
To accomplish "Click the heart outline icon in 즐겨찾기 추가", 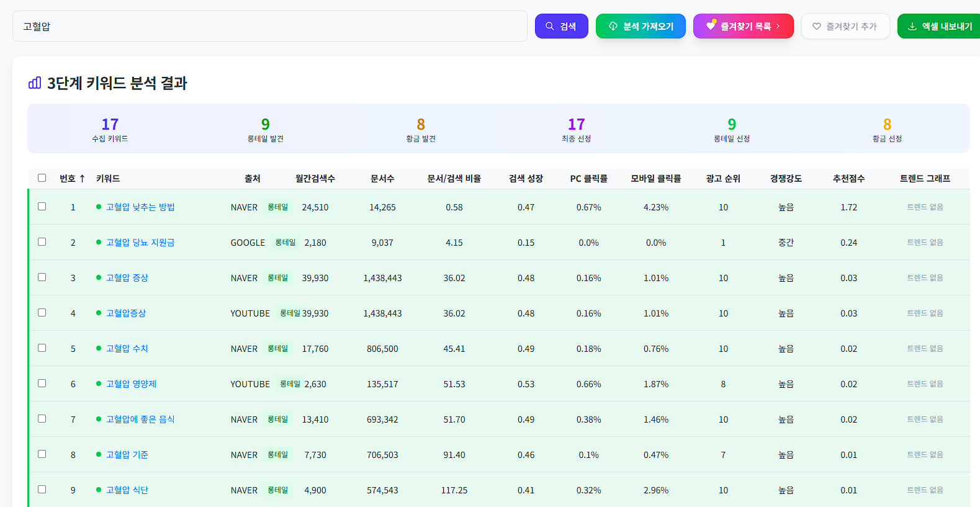I will click(x=817, y=26).
